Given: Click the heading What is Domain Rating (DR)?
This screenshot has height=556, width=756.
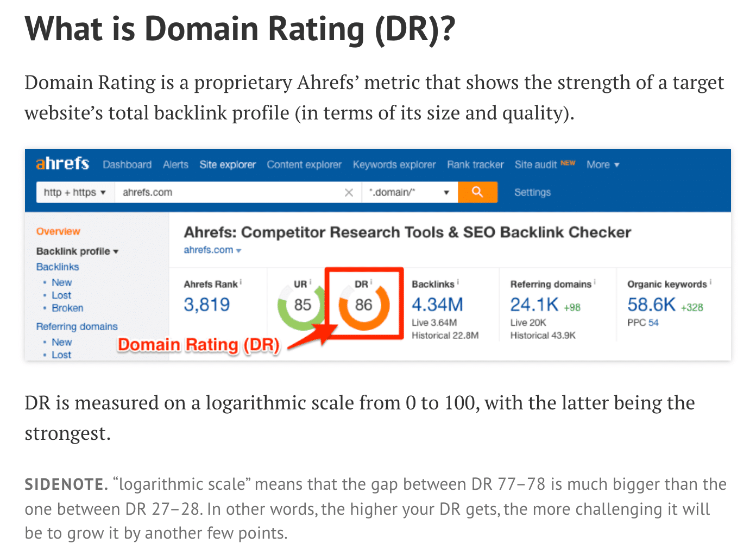Looking at the screenshot, I should click(x=240, y=29).
